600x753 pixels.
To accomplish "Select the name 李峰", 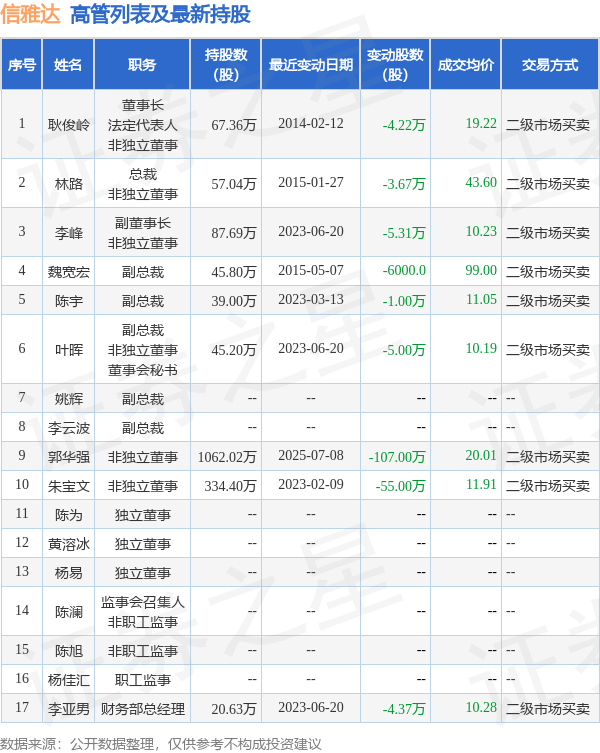I will (69, 233).
